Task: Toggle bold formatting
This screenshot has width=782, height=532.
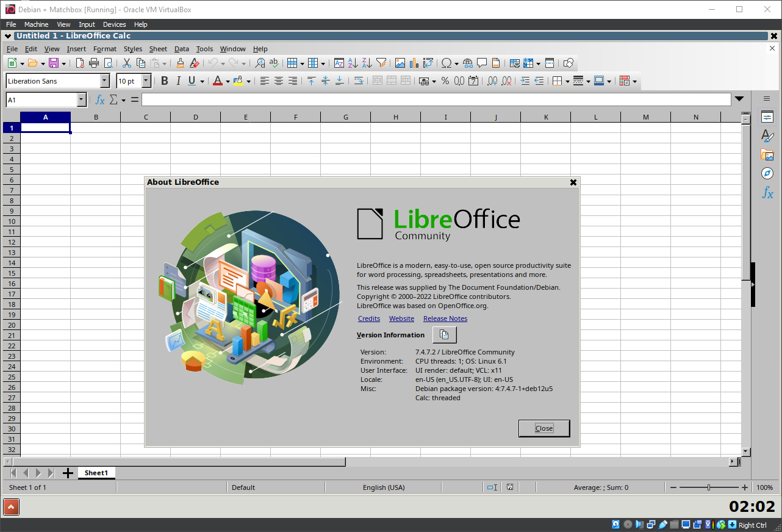Action: click(x=164, y=81)
